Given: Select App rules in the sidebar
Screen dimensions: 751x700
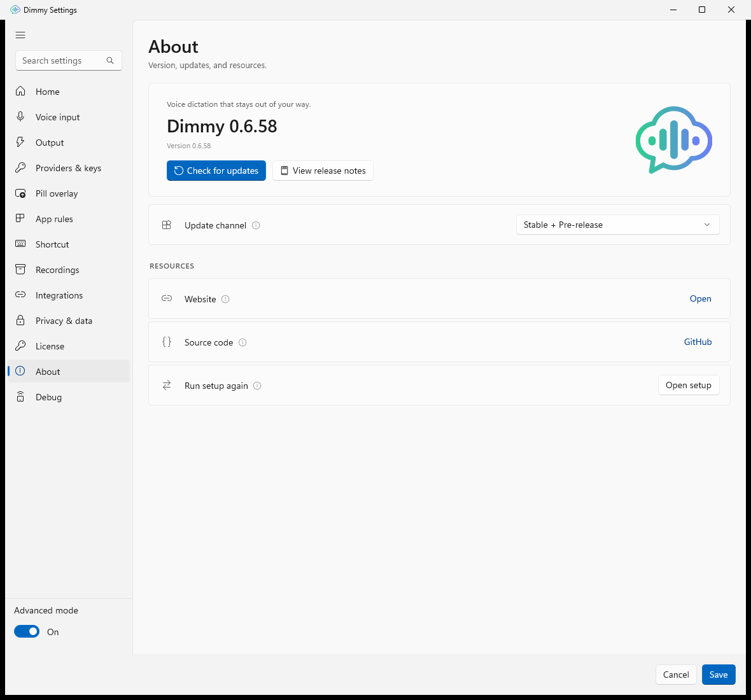Looking at the screenshot, I should 69,219.
